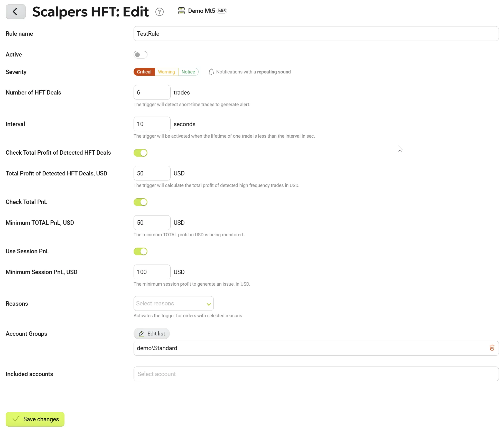Viewport: 504px width, 431px height.
Task: Click the demo\Standard group entry
Action: coord(316,348)
